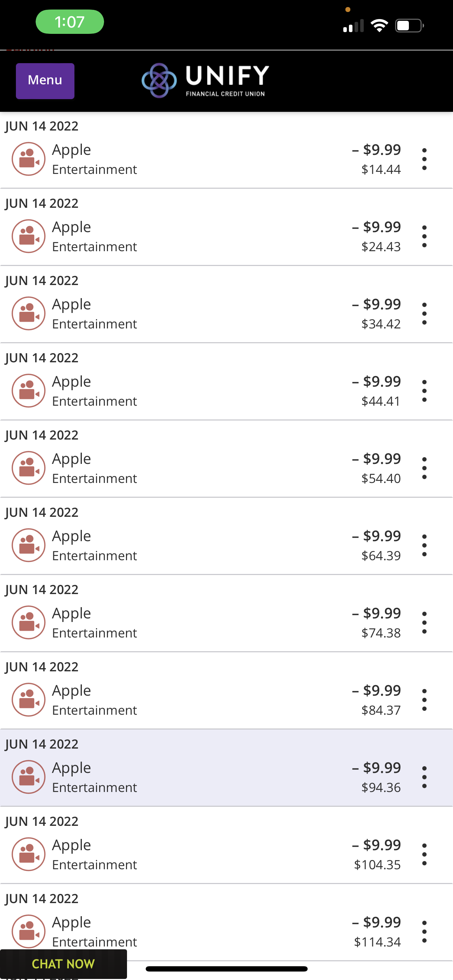Viewport: 453px width, 980px height.
Task: Click the Entertainment label on $64.39 row
Action: click(94, 556)
